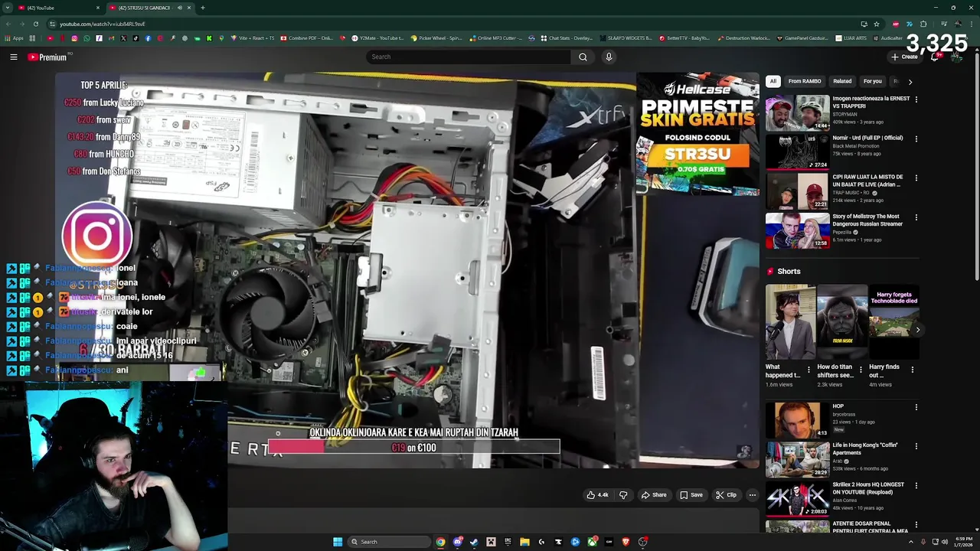Select the For you filter chip
The image size is (980, 551).
click(873, 81)
